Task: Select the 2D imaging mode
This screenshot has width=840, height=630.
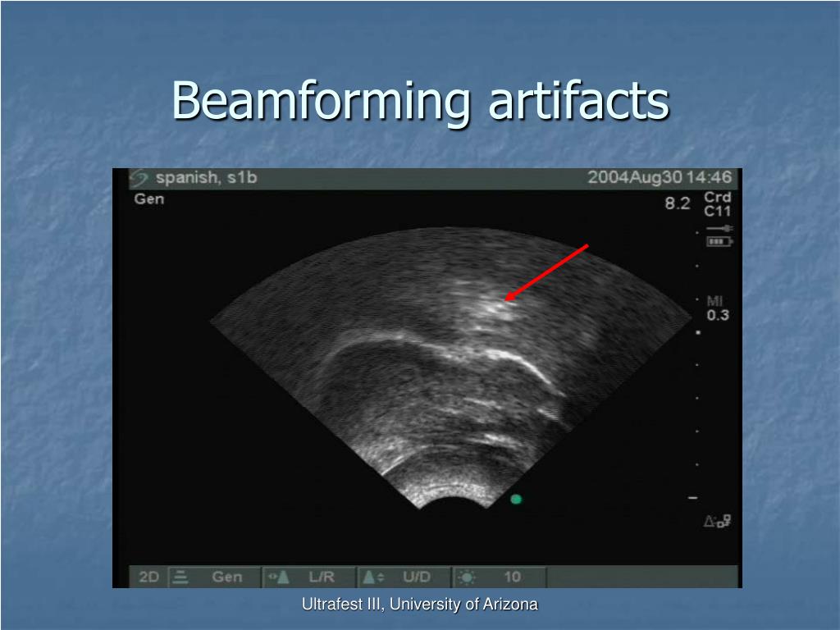Action: (148, 577)
